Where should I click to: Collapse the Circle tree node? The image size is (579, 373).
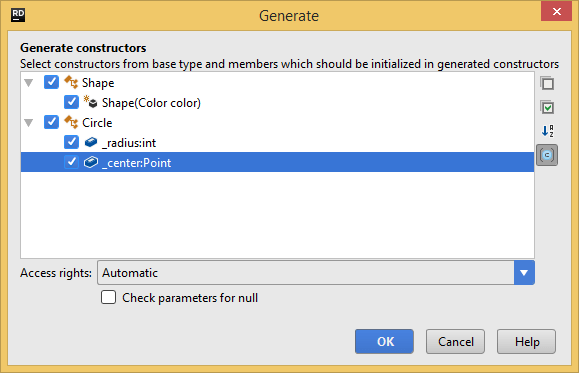29,123
